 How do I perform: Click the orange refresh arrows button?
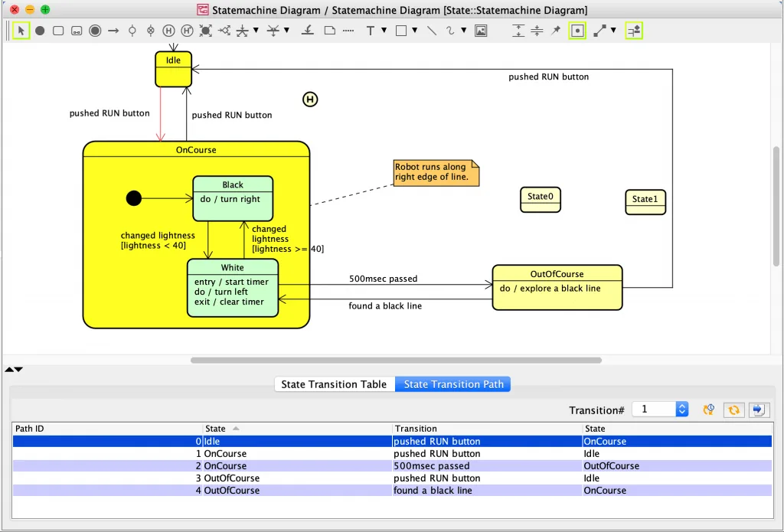733,410
